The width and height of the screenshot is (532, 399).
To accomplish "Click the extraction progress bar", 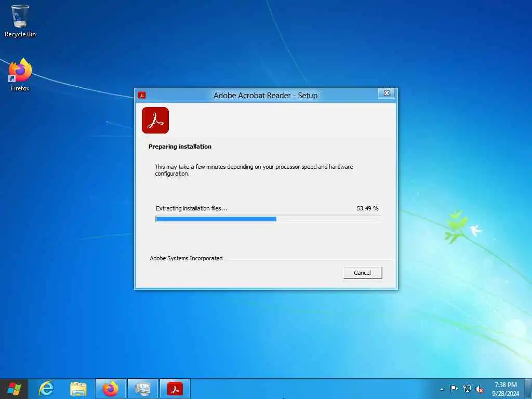I will pyautogui.click(x=268, y=219).
